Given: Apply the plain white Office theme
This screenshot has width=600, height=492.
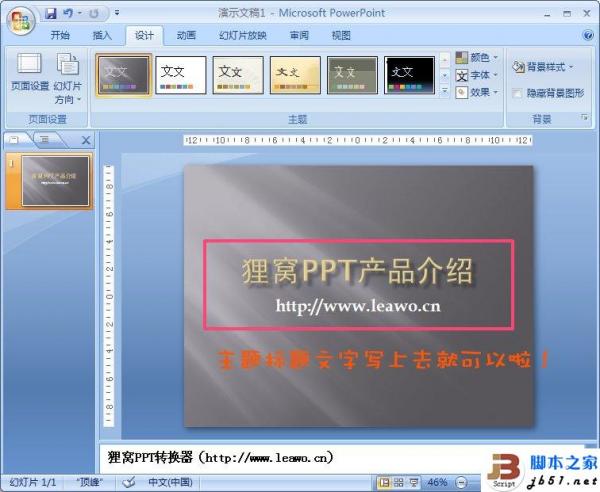Looking at the screenshot, I should point(181,75).
